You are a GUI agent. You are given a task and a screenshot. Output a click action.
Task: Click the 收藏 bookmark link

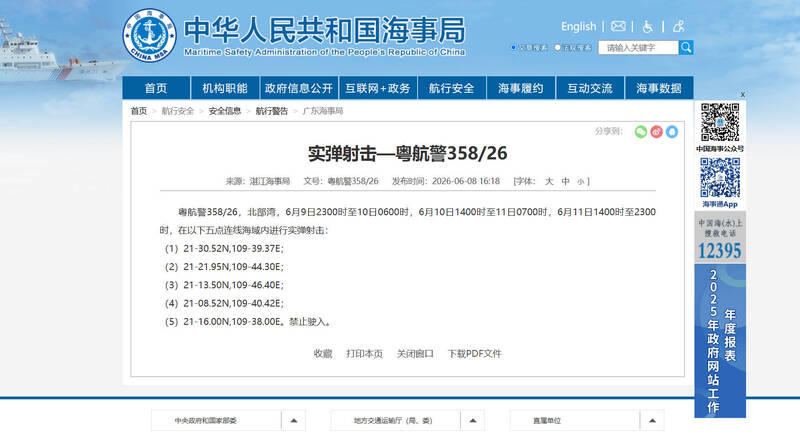(x=323, y=354)
